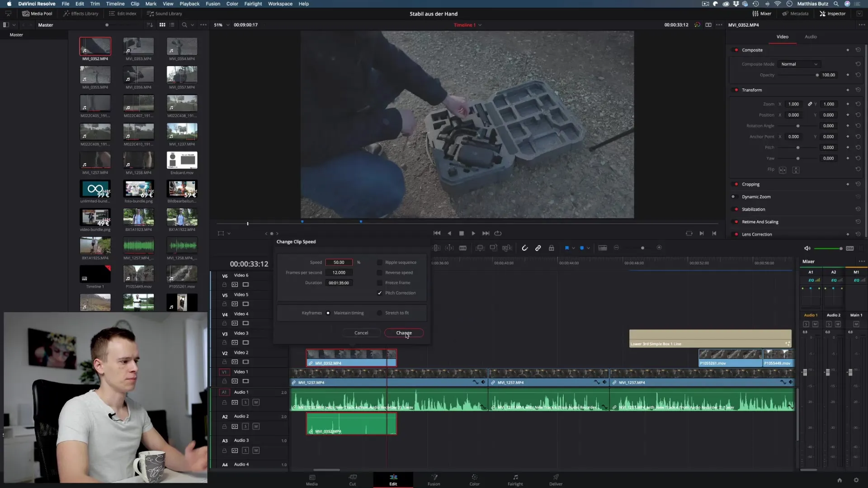Tick the Freeze frame checkbox
Screen dimensions: 868x488
(x=379, y=283)
